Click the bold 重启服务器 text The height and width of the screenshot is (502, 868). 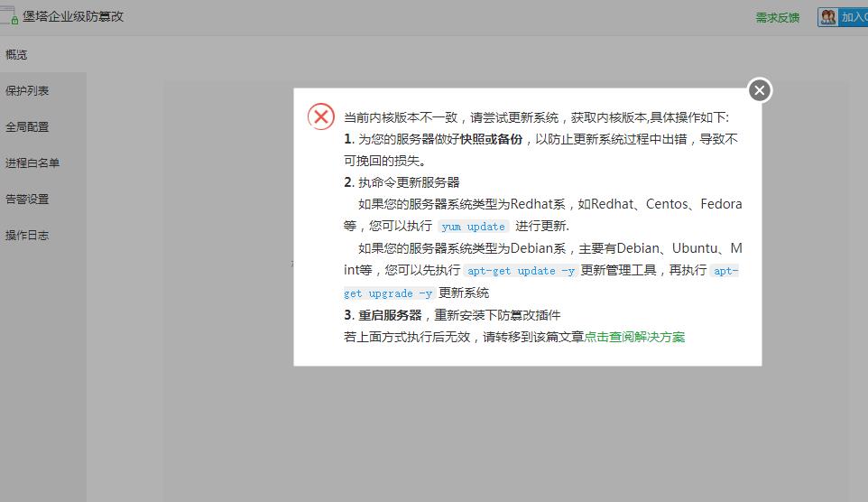[x=391, y=315]
